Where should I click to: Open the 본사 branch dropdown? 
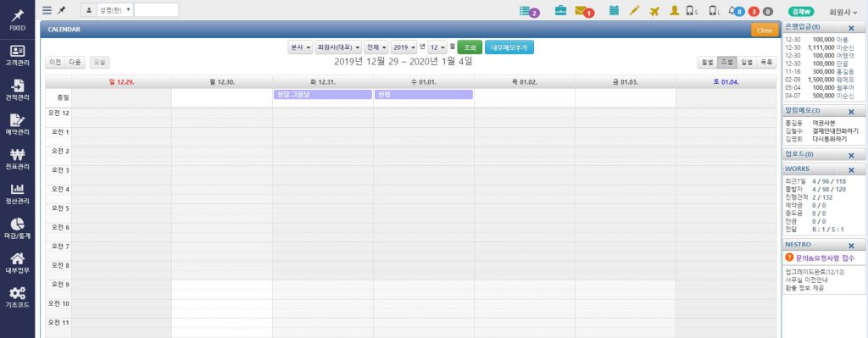tap(301, 47)
